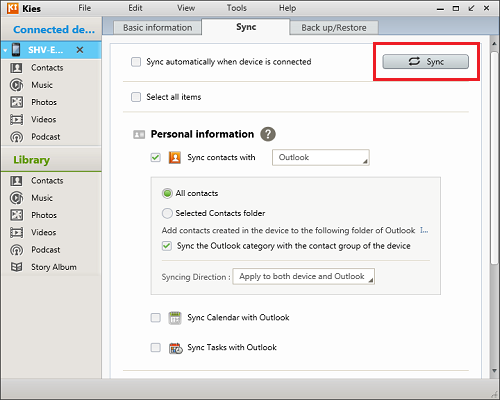Open device Photos icon under SHV-E

16,102
